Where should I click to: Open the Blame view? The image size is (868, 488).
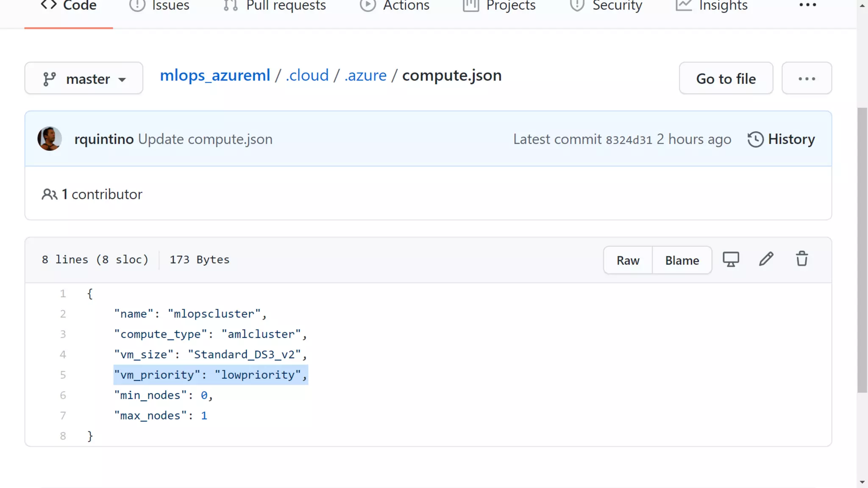682,260
